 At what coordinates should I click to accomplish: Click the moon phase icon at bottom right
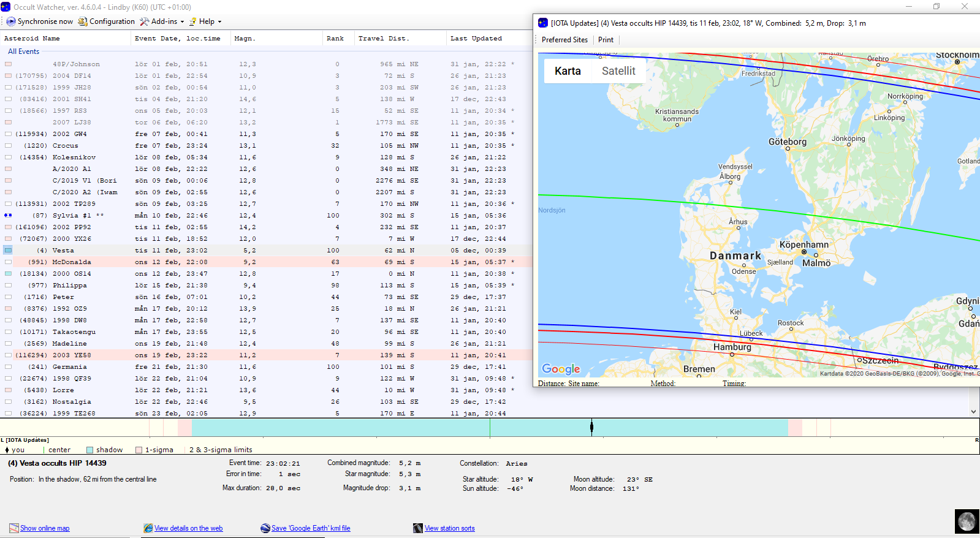tap(967, 521)
